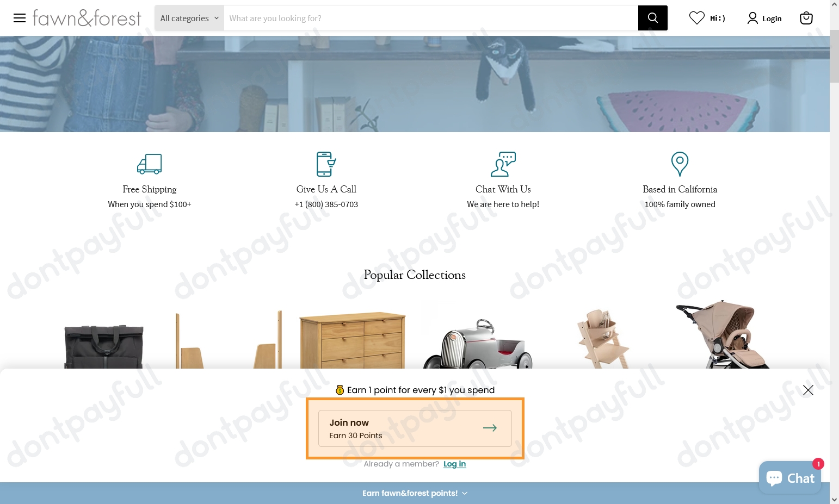This screenshot has width=839, height=504.
Task: Click the magnifying glass search button
Action: pos(652,18)
